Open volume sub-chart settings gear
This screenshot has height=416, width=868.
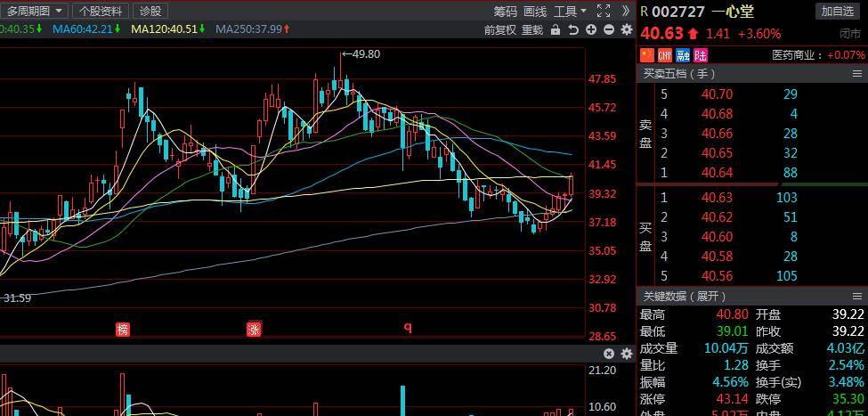[x=626, y=354]
